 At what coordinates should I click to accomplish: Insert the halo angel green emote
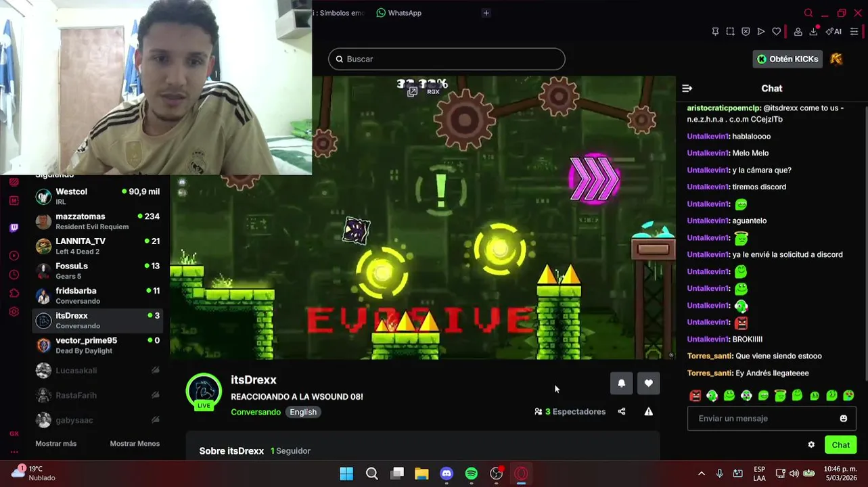(x=780, y=395)
